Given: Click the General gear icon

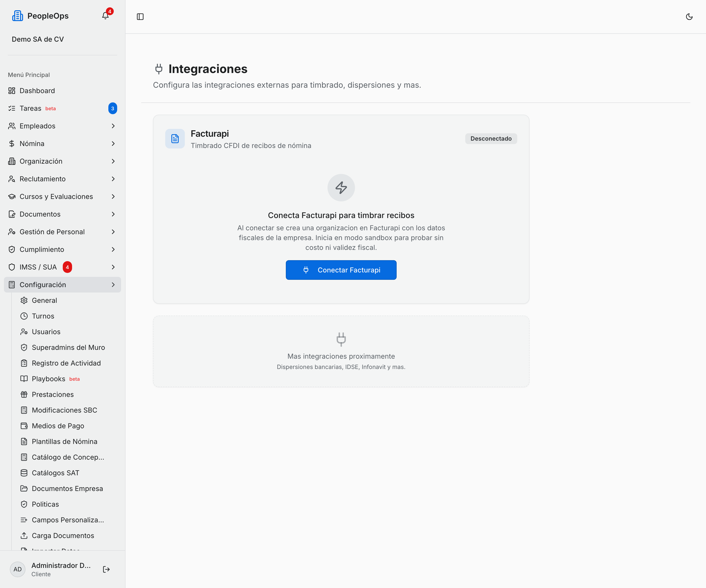Looking at the screenshot, I should tap(24, 300).
